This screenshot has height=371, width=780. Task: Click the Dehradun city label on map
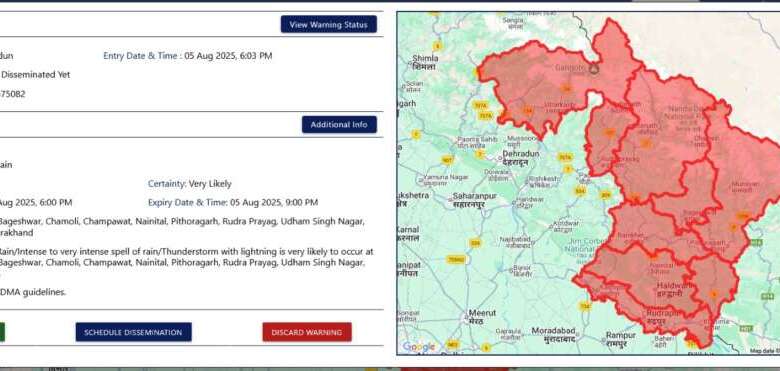point(521,158)
